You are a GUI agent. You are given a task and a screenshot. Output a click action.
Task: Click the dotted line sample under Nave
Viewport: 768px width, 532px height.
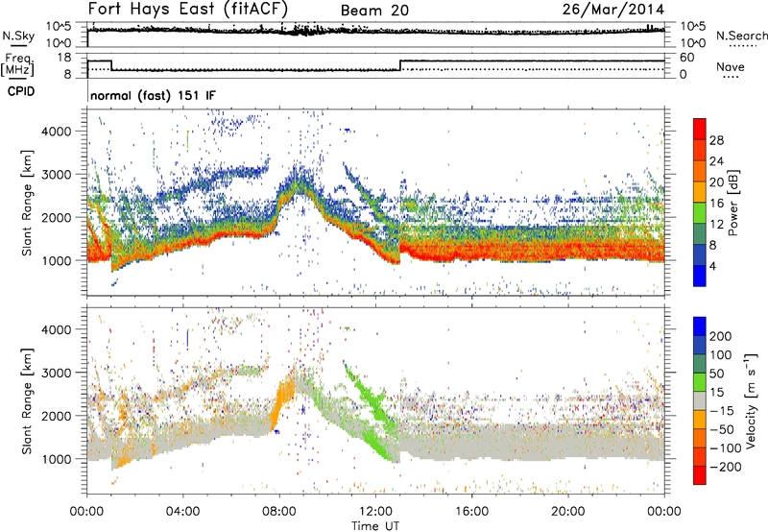(x=731, y=78)
